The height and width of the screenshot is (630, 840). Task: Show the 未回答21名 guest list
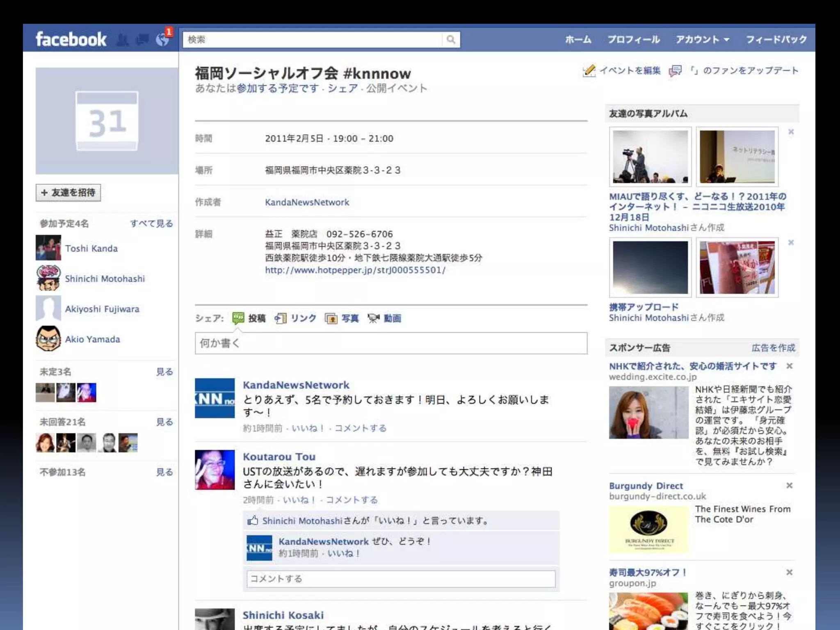tap(164, 422)
